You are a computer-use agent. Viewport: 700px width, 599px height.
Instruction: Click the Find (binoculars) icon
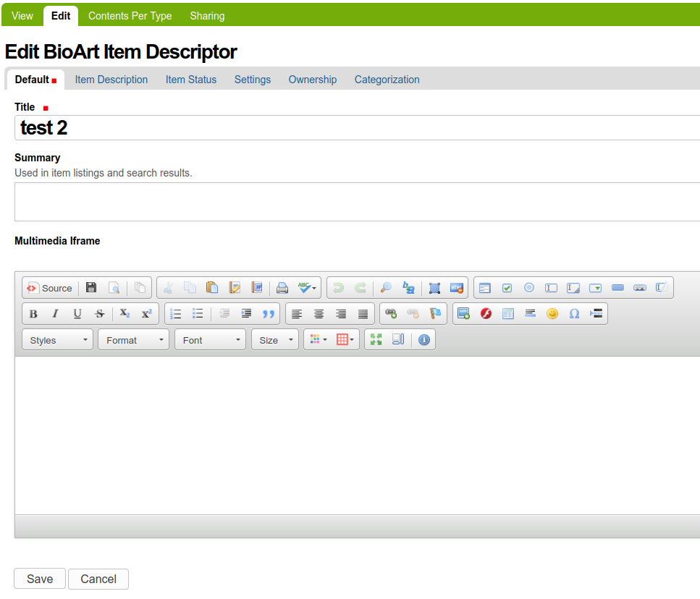click(386, 288)
